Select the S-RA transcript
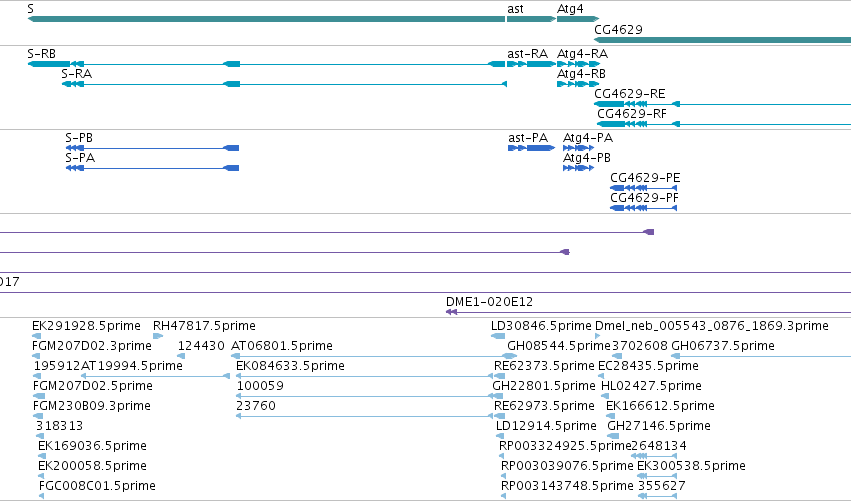Screen dimensions: 851x501 tap(284, 84)
